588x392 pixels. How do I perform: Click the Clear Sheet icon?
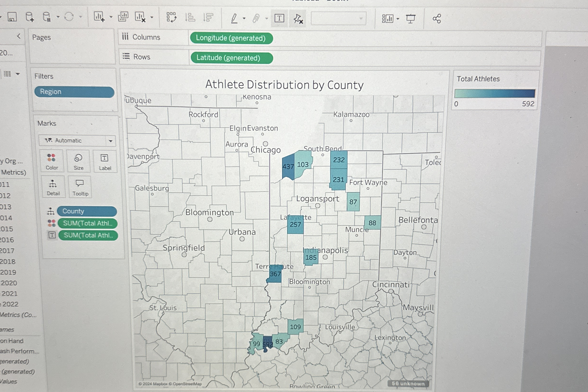click(x=140, y=17)
